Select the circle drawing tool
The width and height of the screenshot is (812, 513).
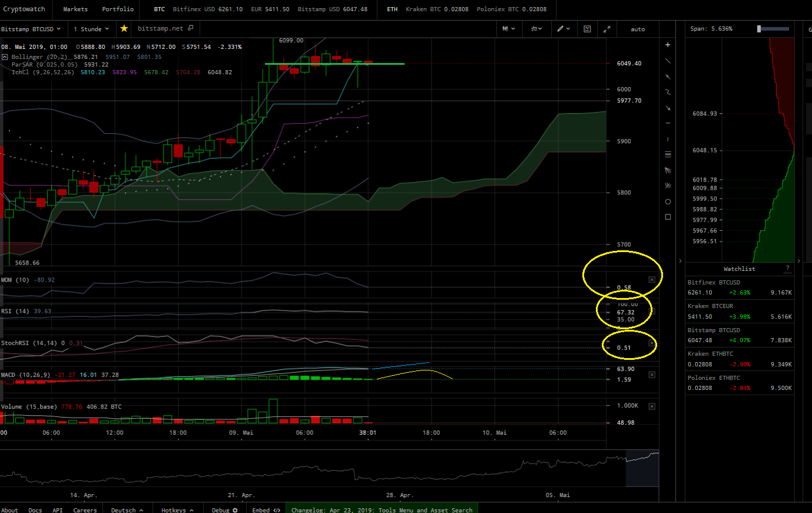[x=668, y=201]
